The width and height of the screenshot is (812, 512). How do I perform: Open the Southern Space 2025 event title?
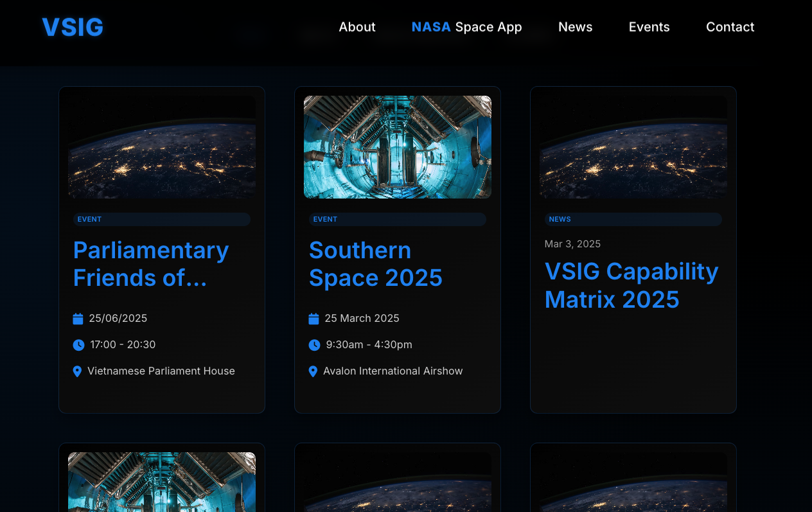[x=375, y=263]
